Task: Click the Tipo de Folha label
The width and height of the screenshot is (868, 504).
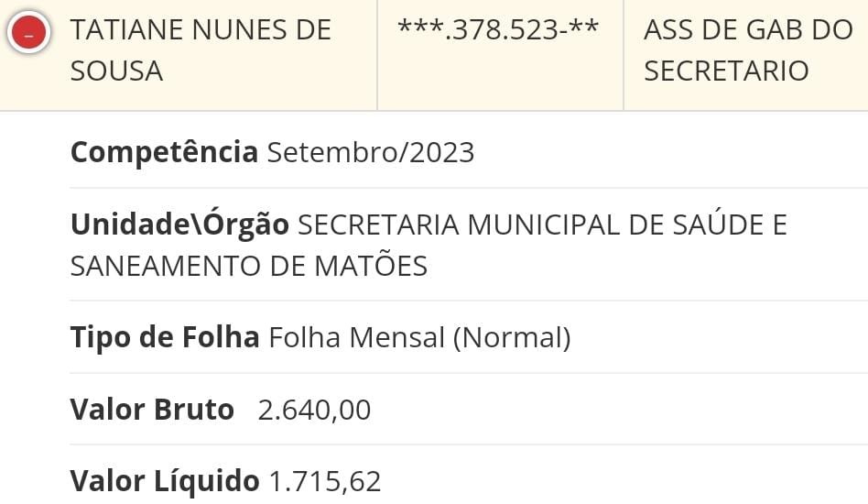Action: point(165,337)
